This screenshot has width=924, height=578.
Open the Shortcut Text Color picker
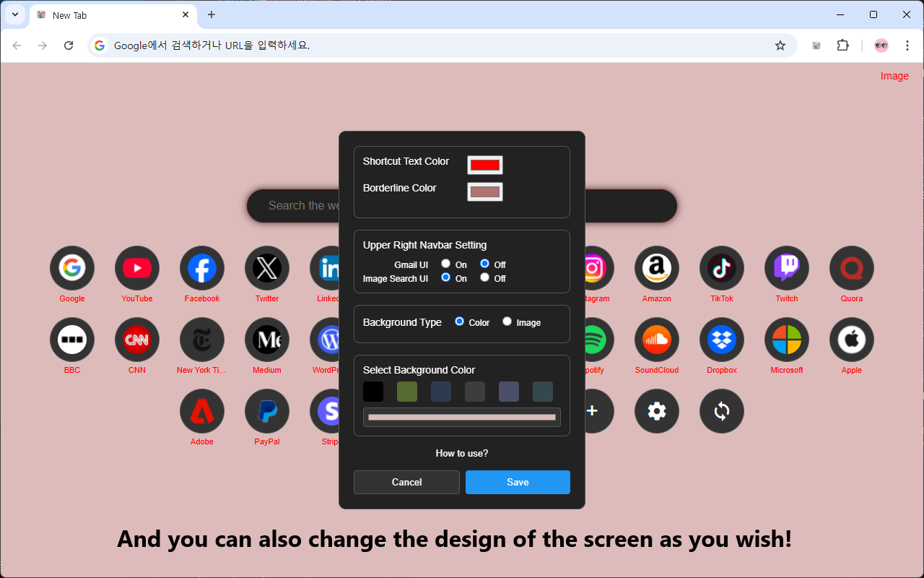pyautogui.click(x=485, y=165)
